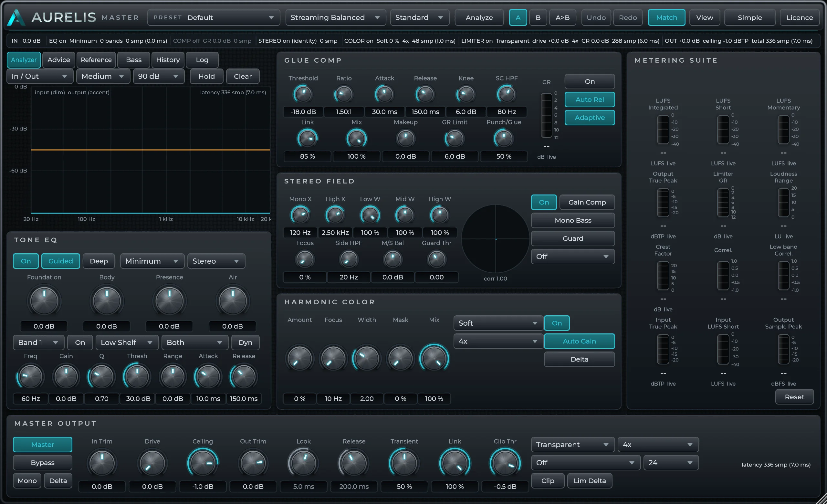Click the Punch/Glue knob
This screenshot has width=827, height=504.
click(503, 138)
